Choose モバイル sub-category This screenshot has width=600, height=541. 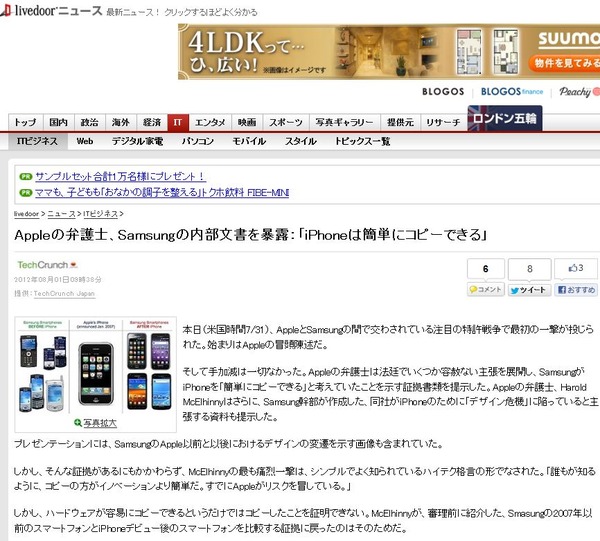click(x=249, y=141)
